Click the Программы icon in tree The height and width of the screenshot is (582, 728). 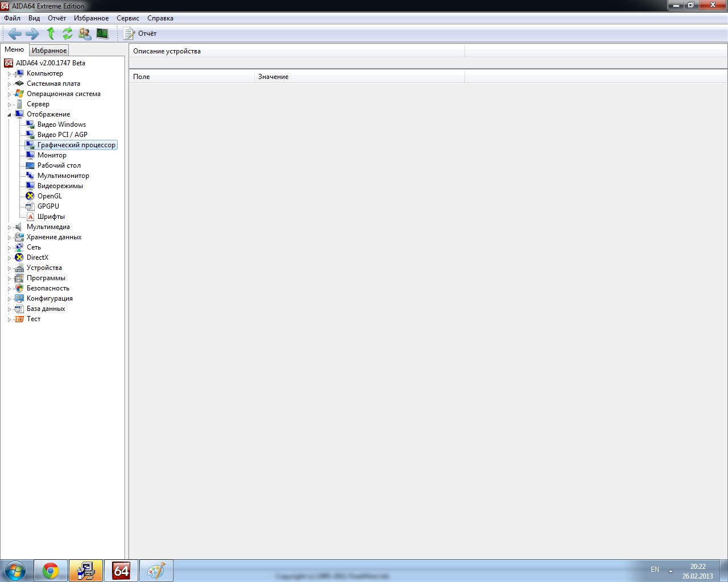point(19,278)
